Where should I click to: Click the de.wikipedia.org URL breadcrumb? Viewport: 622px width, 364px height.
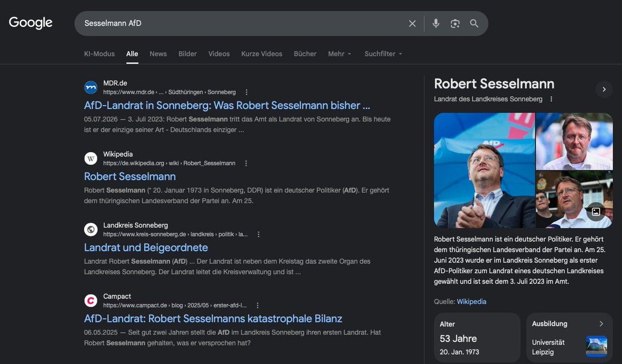point(169,163)
